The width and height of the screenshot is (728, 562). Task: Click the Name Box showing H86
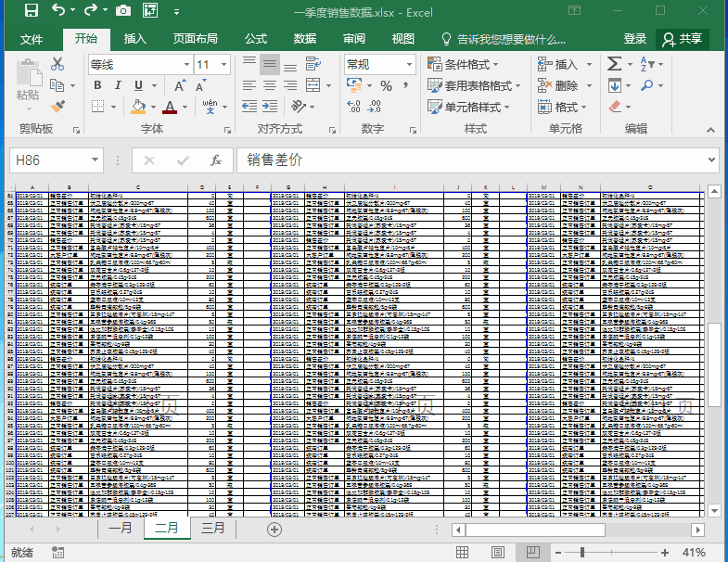(x=56, y=160)
